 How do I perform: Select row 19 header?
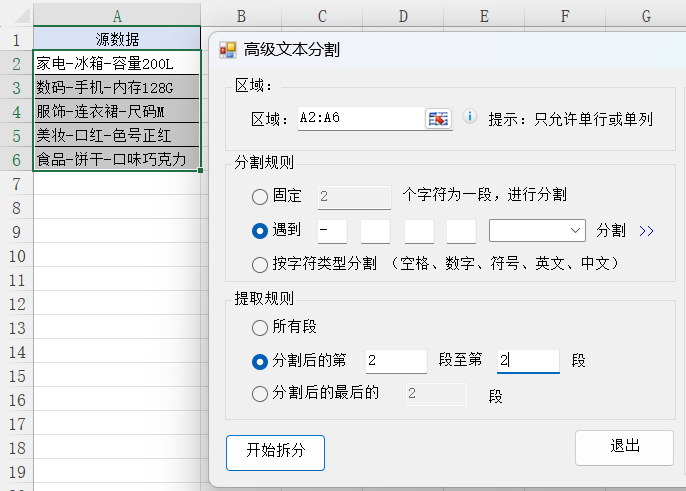[x=16, y=472]
